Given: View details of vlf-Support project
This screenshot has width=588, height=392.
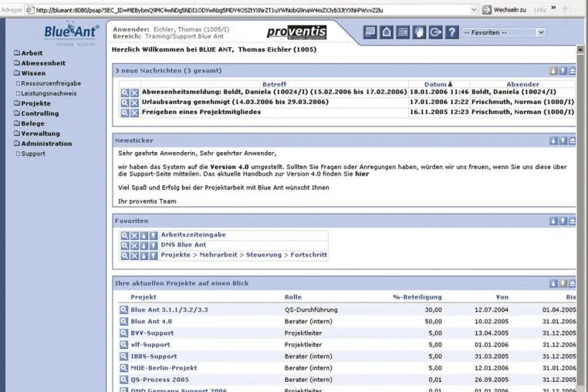Looking at the screenshot, I should (x=123, y=345).
